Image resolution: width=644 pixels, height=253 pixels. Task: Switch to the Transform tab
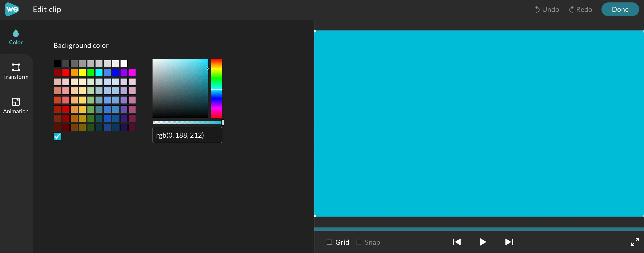pyautogui.click(x=16, y=72)
